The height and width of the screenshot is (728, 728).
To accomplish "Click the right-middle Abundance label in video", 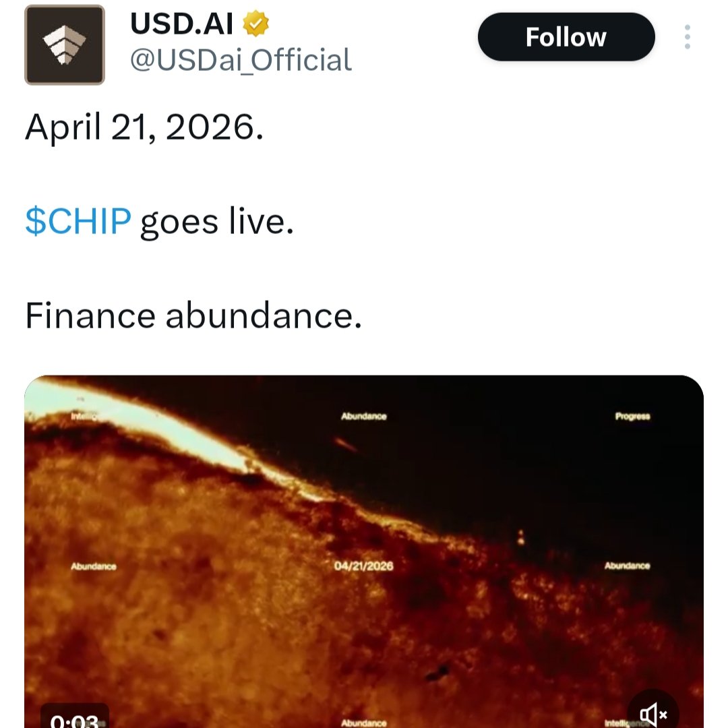I will [627, 566].
